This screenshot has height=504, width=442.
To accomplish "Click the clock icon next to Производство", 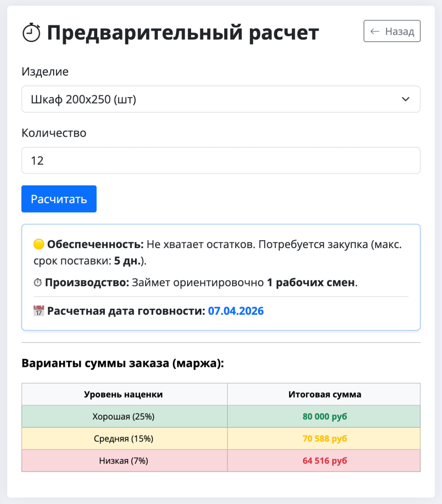I will 37,282.
